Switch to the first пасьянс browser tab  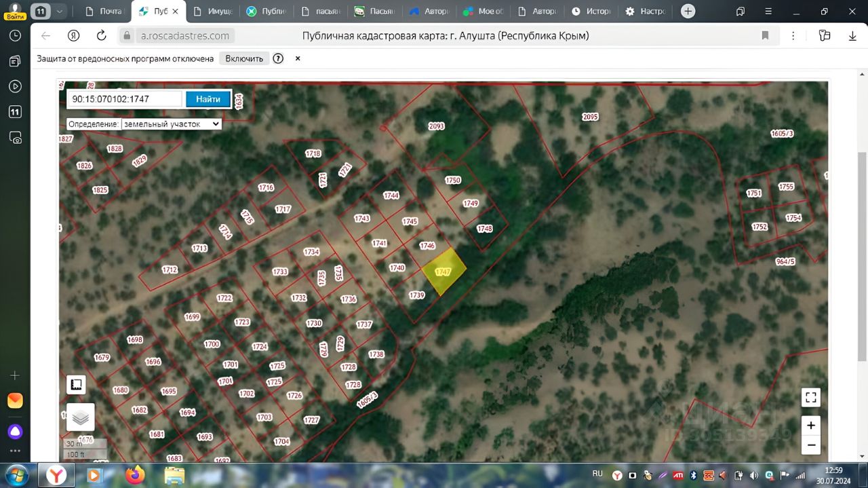click(321, 12)
